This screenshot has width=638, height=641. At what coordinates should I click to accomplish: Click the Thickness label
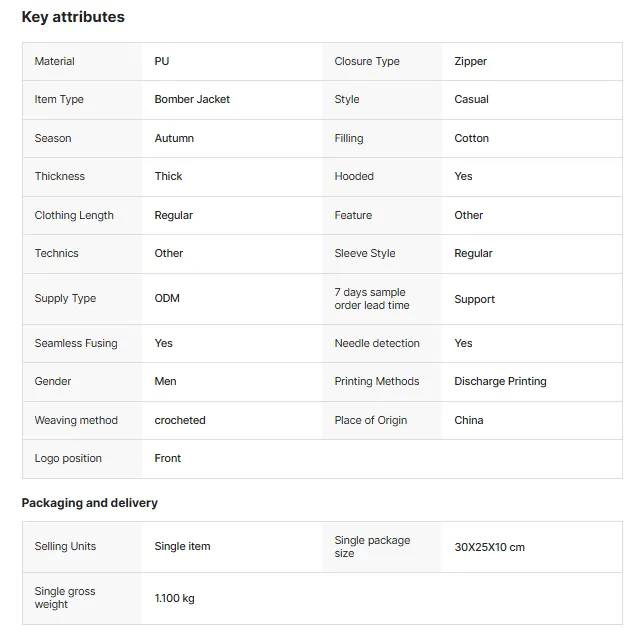coord(60,176)
